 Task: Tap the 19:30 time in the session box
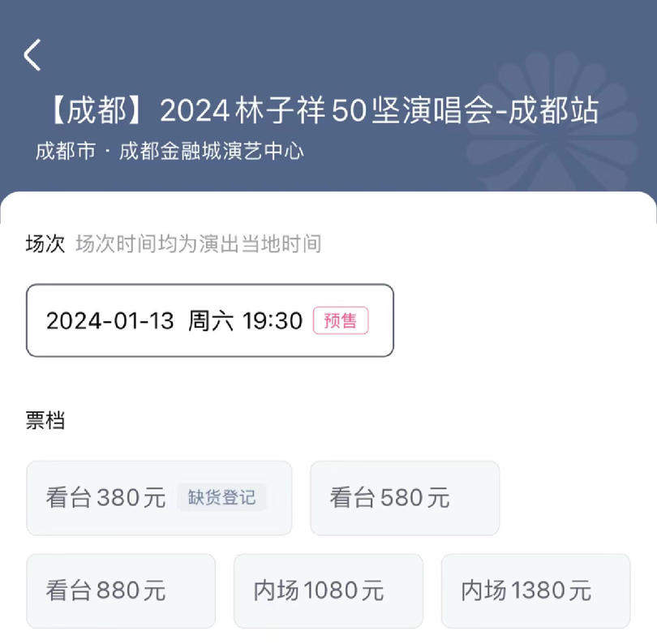(273, 321)
